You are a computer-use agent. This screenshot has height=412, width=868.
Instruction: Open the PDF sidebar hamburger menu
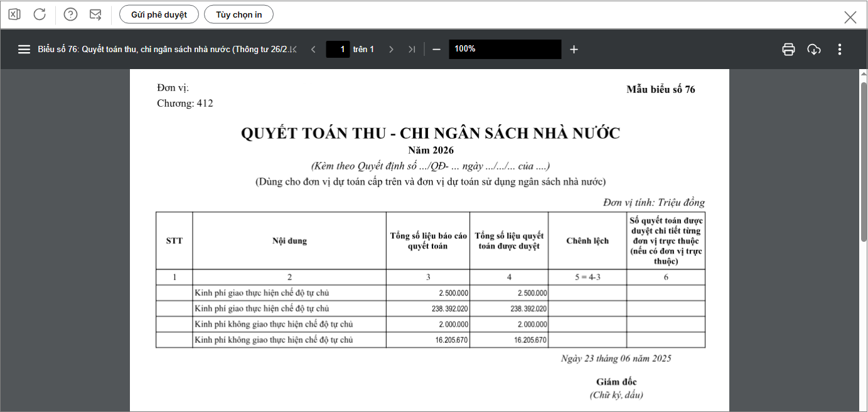pyautogui.click(x=24, y=49)
